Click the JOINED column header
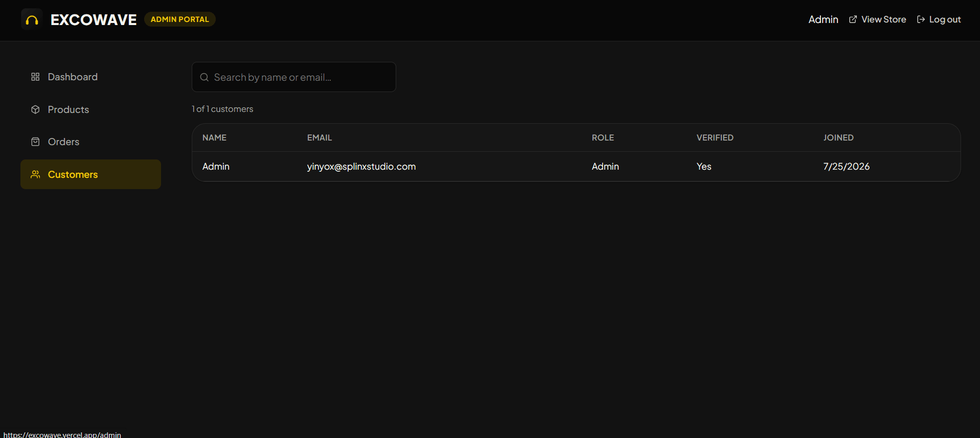The width and height of the screenshot is (980, 438). (x=838, y=137)
